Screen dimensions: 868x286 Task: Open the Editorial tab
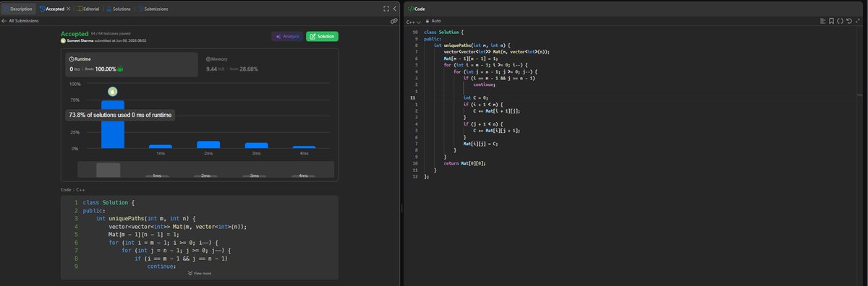89,9
